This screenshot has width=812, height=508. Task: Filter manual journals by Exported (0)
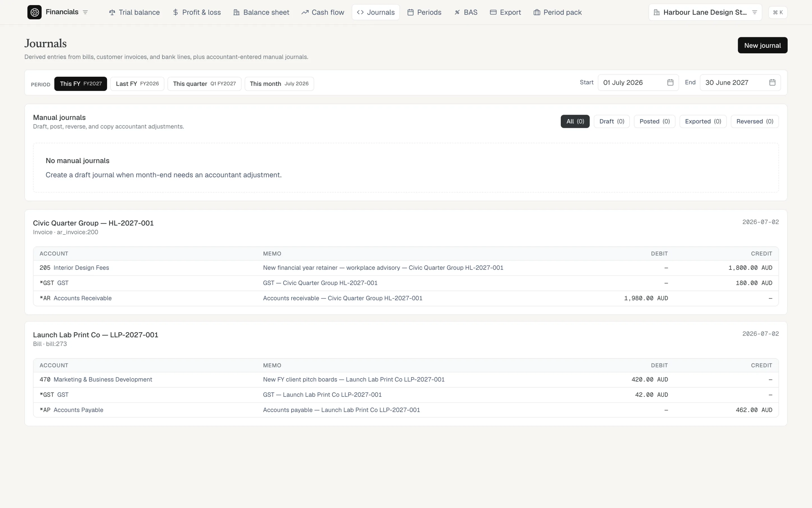tap(703, 121)
